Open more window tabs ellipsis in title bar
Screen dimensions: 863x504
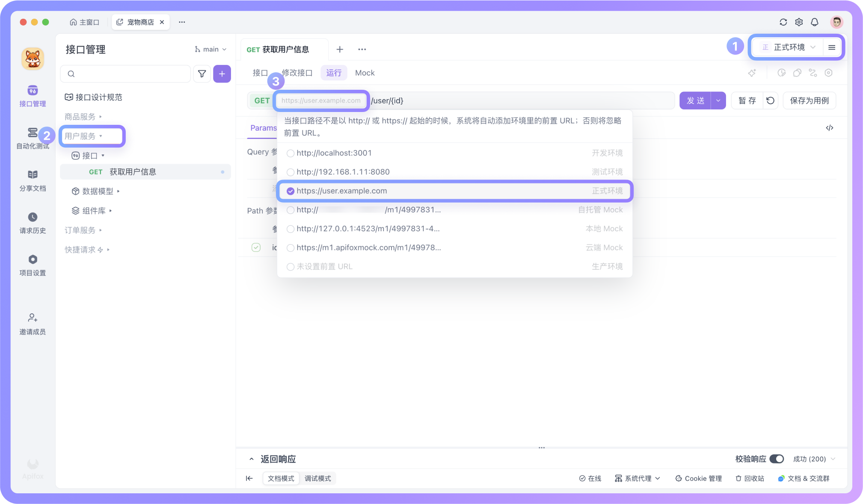tap(182, 22)
